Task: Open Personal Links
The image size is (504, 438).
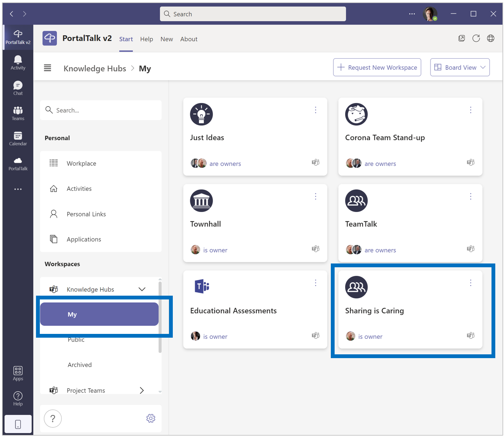Action: (101, 214)
